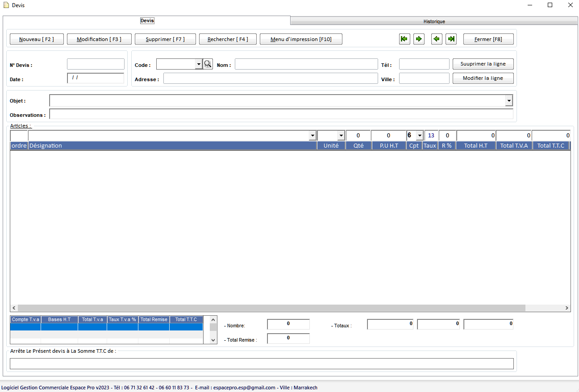Click the green left arrow navigation icon

click(x=437, y=39)
